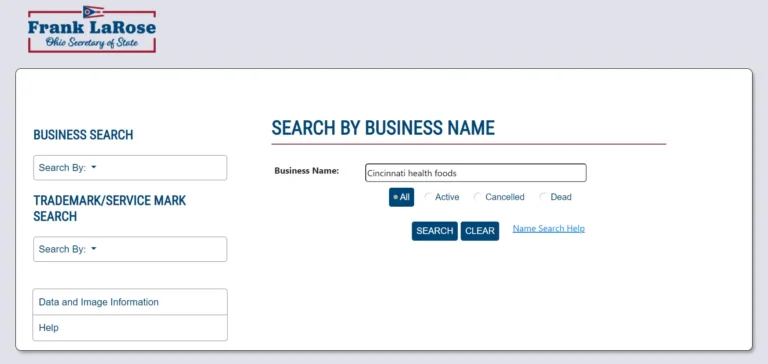The image size is (768, 364).
Task: Click the Business Search heading
Action: pyautogui.click(x=83, y=135)
